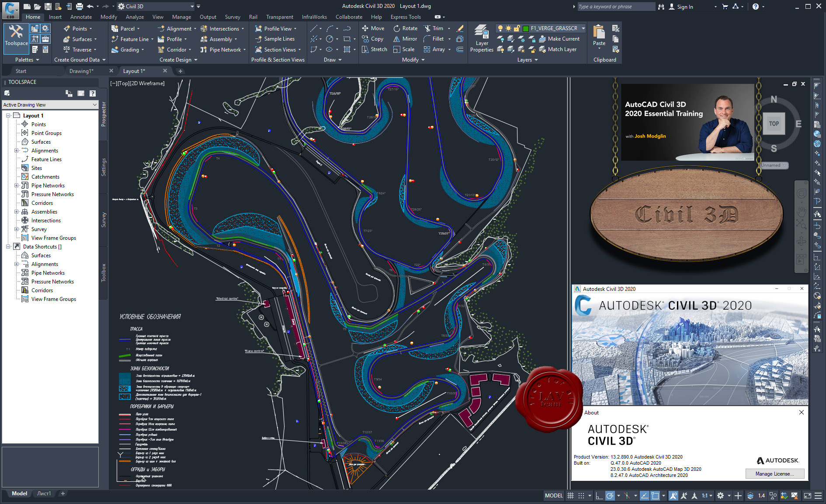
Task: Click the Line draw tool icon
Action: pos(314,28)
